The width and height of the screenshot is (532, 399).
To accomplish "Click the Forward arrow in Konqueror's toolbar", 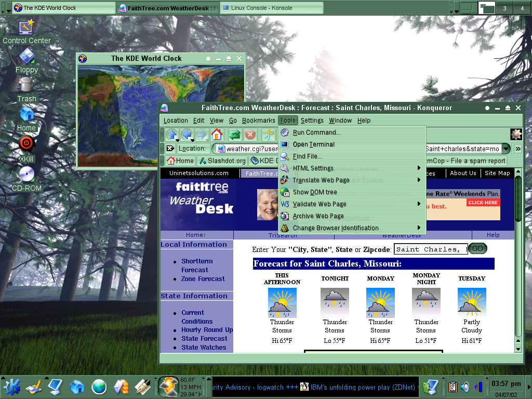I will 202,135.
